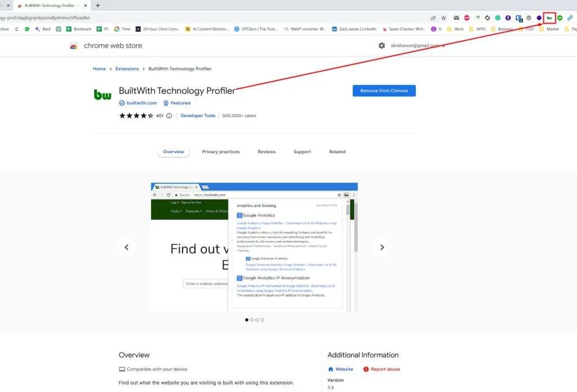Open the grey WordPress extension icon
The width and height of the screenshot is (577, 392).
(529, 17)
